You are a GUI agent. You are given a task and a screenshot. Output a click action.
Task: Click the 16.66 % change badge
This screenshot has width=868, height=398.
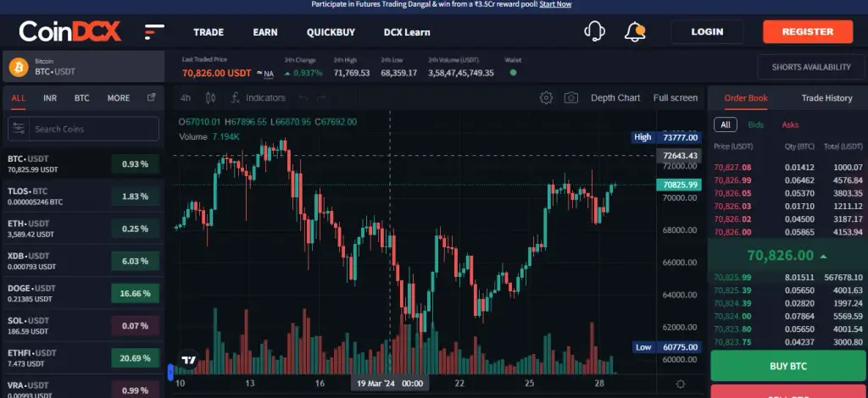coord(135,293)
